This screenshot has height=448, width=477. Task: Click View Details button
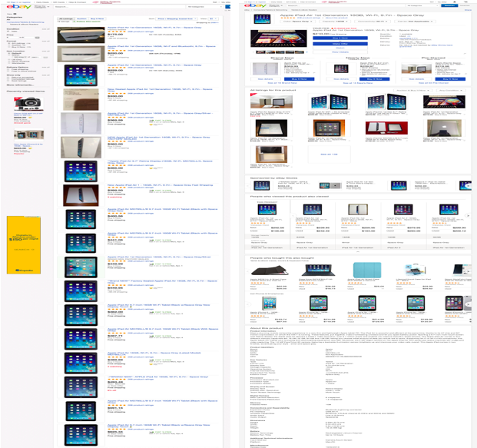pos(340,52)
